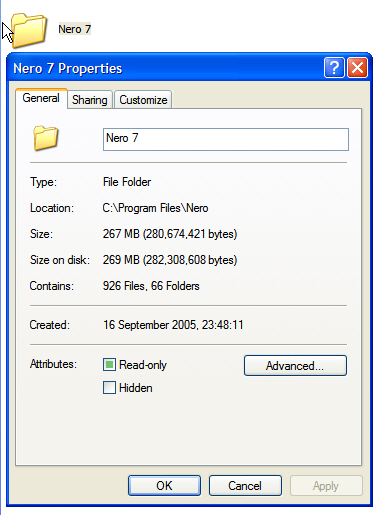Close the Nero 7 Properties dialog
The width and height of the screenshot is (378, 515).
pos(357,68)
